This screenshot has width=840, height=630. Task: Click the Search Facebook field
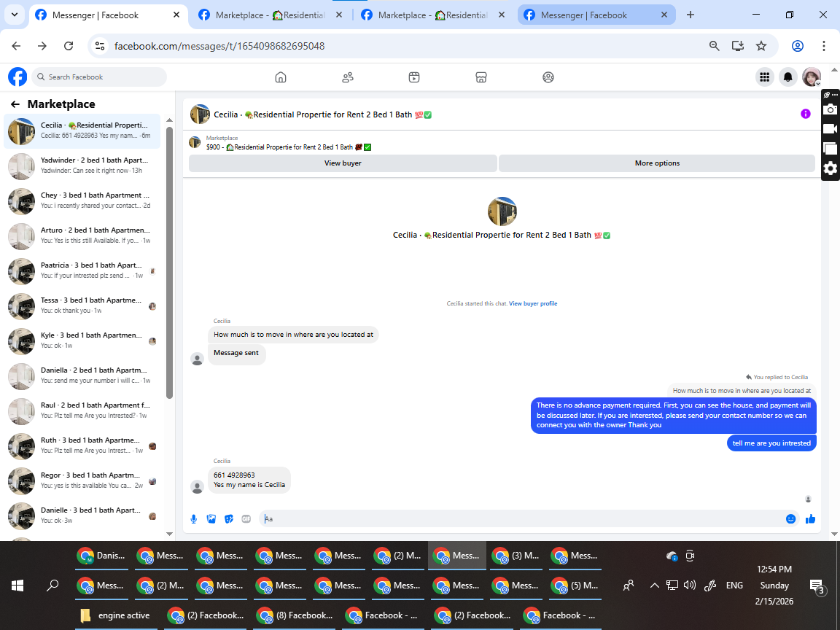click(99, 77)
